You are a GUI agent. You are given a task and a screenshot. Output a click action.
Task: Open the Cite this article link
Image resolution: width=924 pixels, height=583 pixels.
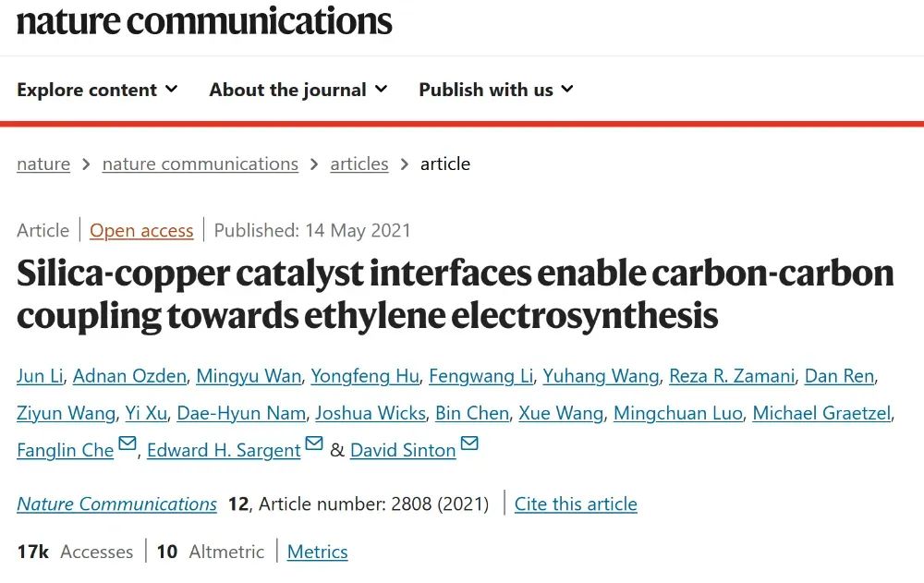[x=576, y=504]
